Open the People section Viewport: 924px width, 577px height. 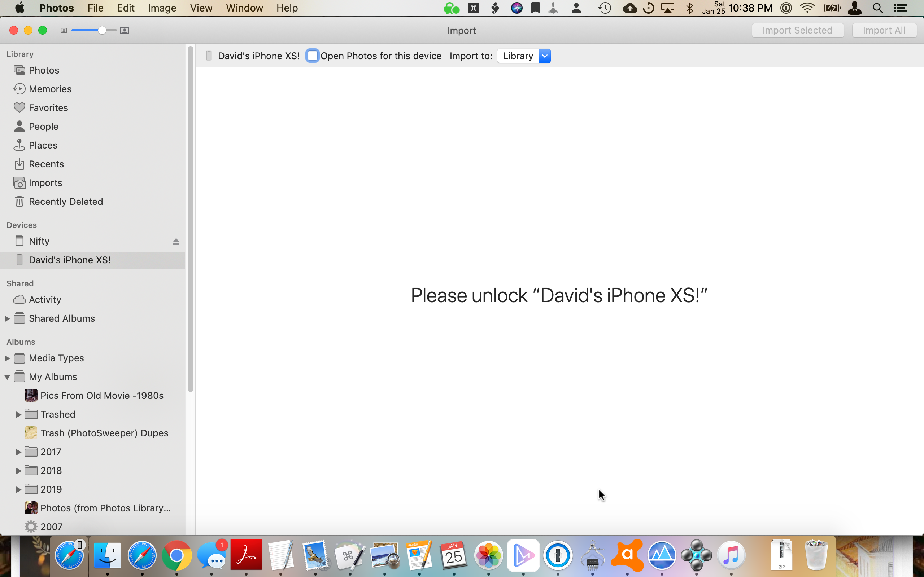tap(43, 126)
